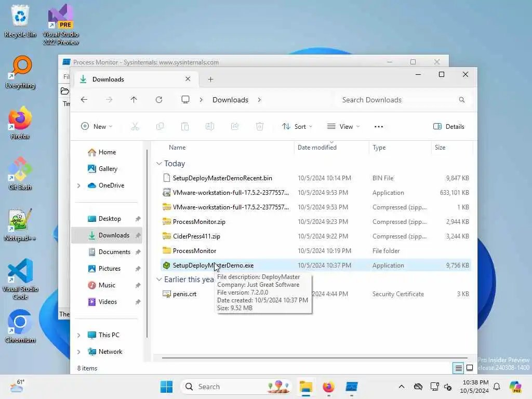Expand the chevron after Downloads in address bar

tap(259, 100)
